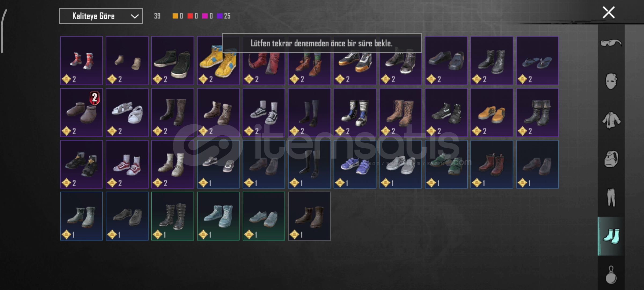Open the pants category icon
The width and height of the screenshot is (644, 290).
pos(611,197)
